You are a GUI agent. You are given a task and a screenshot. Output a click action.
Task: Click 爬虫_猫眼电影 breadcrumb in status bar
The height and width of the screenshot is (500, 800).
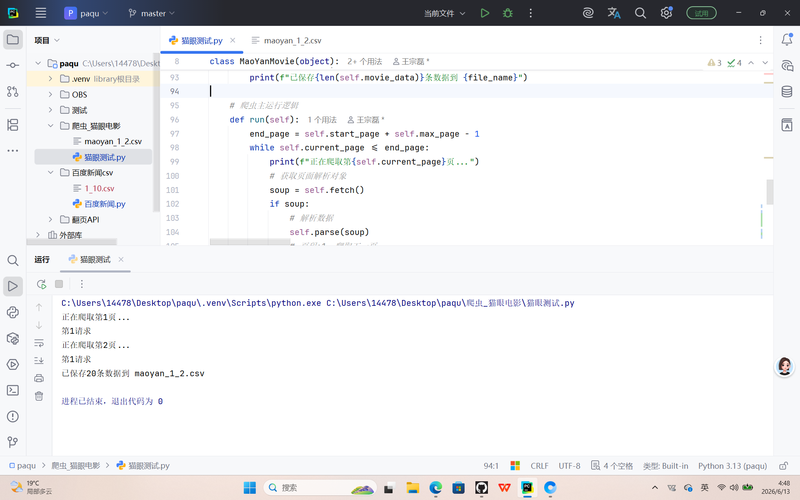coord(76,465)
